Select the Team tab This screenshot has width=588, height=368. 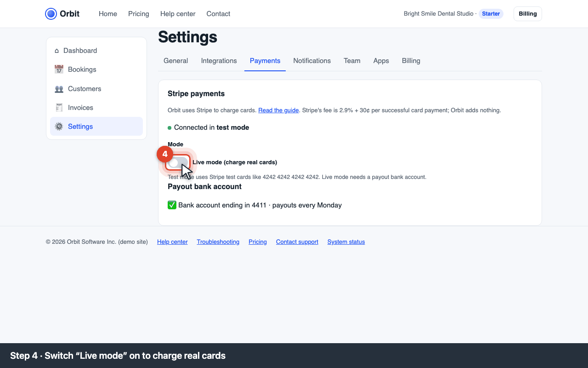coord(352,61)
